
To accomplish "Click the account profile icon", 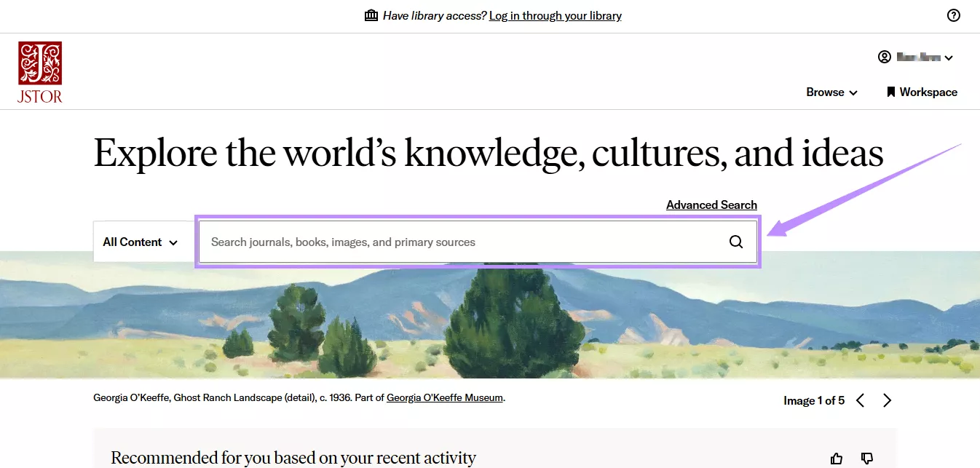I will tap(884, 57).
